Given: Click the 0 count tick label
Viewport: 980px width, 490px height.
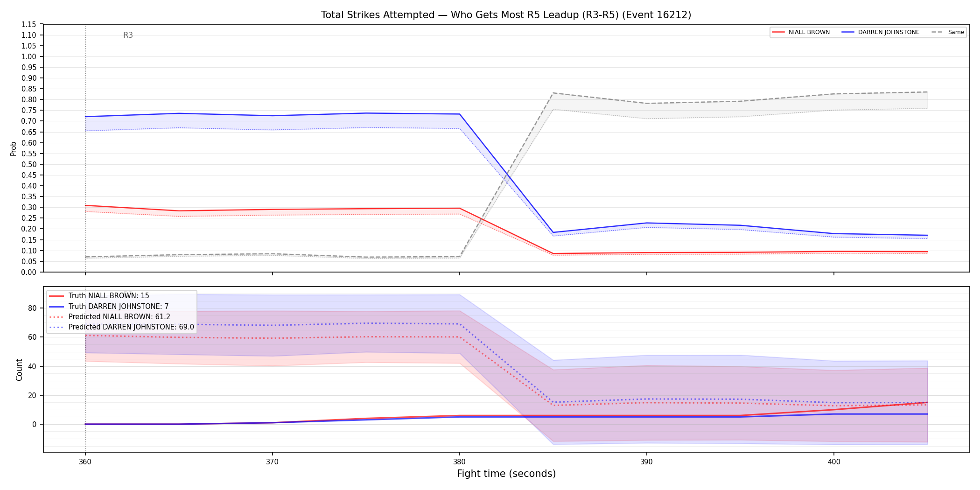Looking at the screenshot, I should tap(35, 424).
